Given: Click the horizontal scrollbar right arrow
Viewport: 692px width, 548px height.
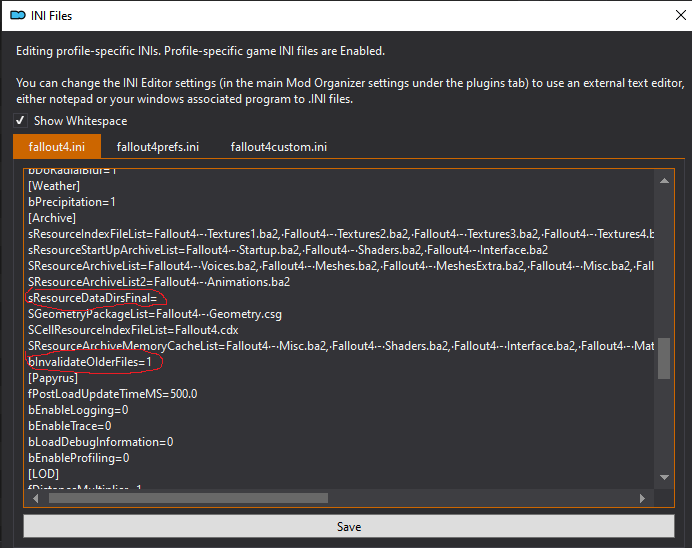Looking at the screenshot, I should (642, 498).
